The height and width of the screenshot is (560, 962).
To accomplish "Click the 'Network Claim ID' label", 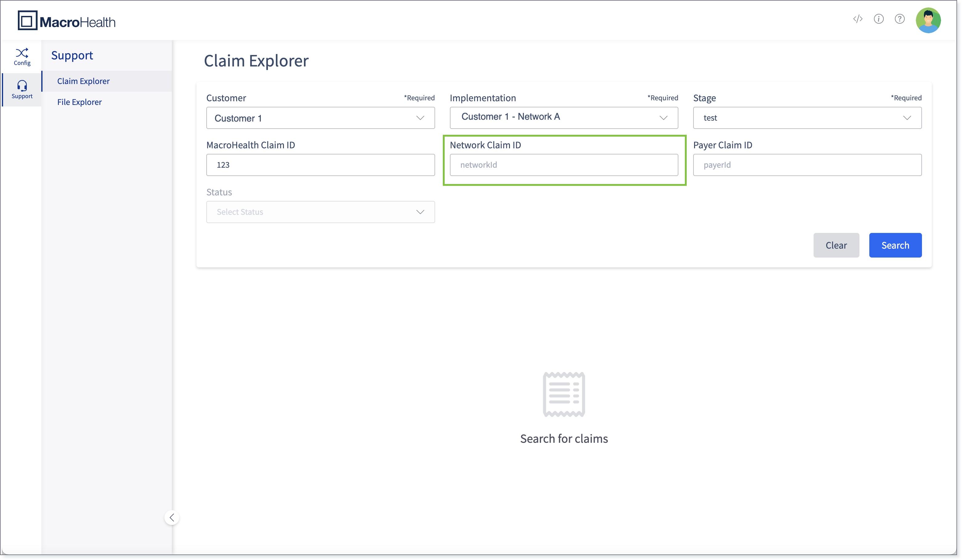I will pos(485,145).
